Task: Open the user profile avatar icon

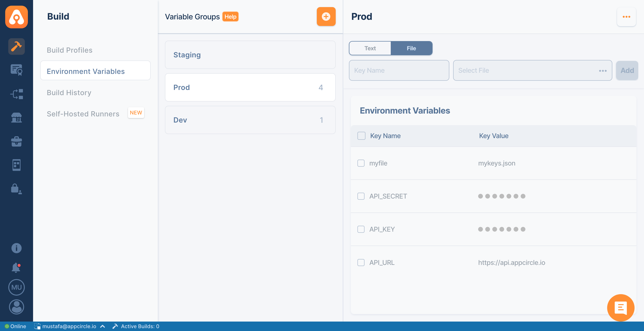Action: point(17,307)
